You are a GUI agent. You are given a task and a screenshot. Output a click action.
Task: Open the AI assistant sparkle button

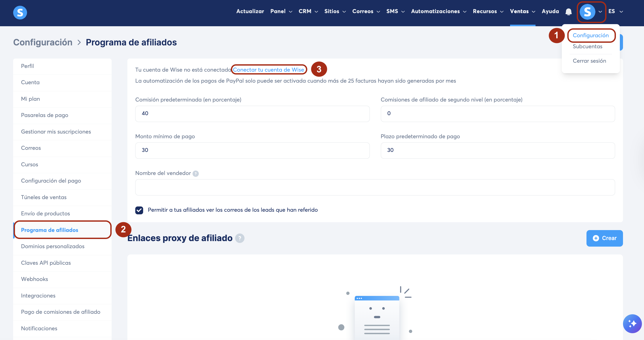(632, 323)
